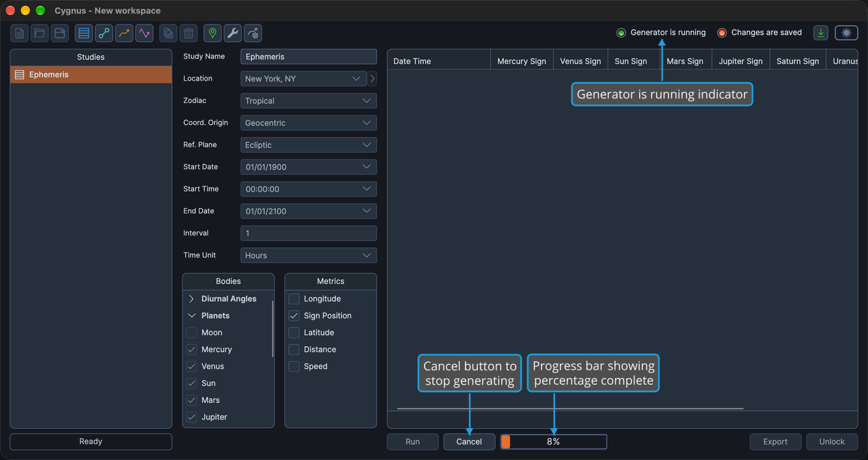The image size is (868, 460).
Task: Click the purple zigzag arrow study icon
Action: point(144,33)
